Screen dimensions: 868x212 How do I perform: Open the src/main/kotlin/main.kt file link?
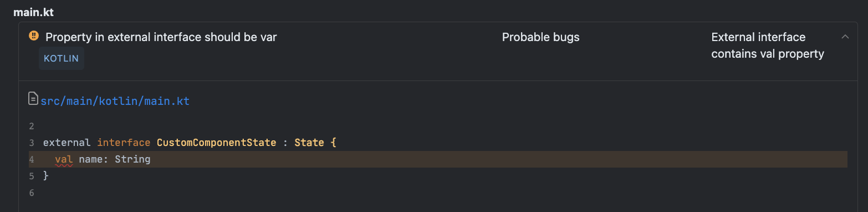tap(115, 102)
